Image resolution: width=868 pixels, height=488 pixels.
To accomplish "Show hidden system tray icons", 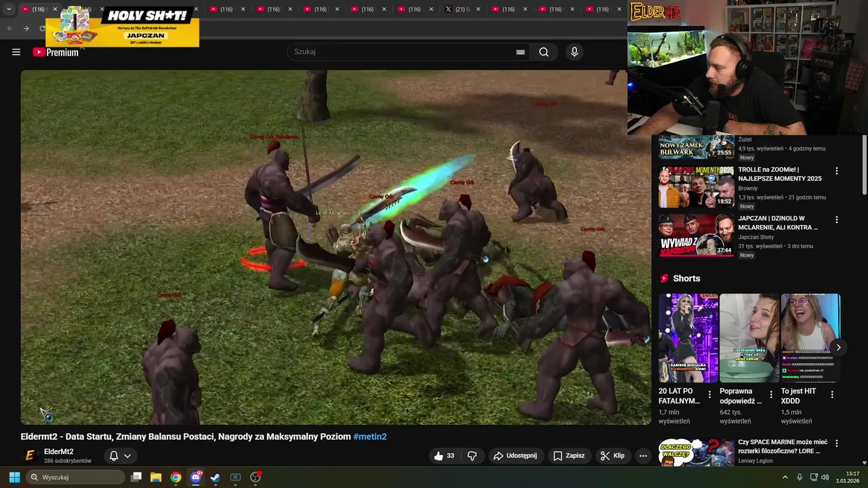I will point(785,477).
